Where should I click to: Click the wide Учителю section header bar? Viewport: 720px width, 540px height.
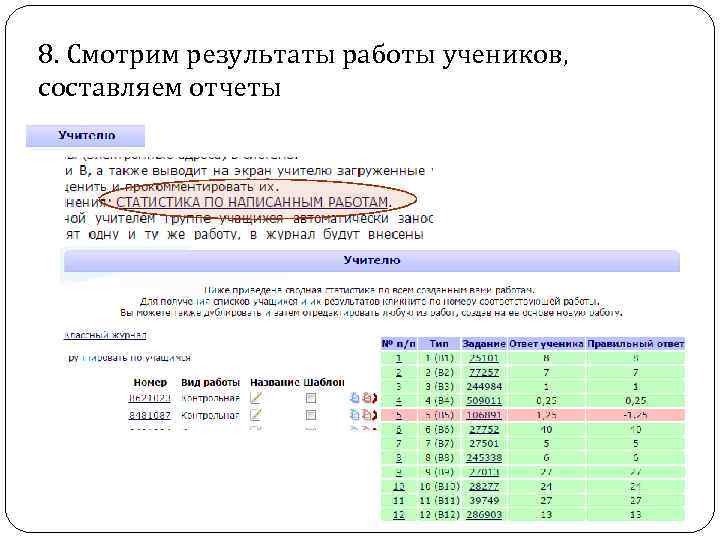371,260
